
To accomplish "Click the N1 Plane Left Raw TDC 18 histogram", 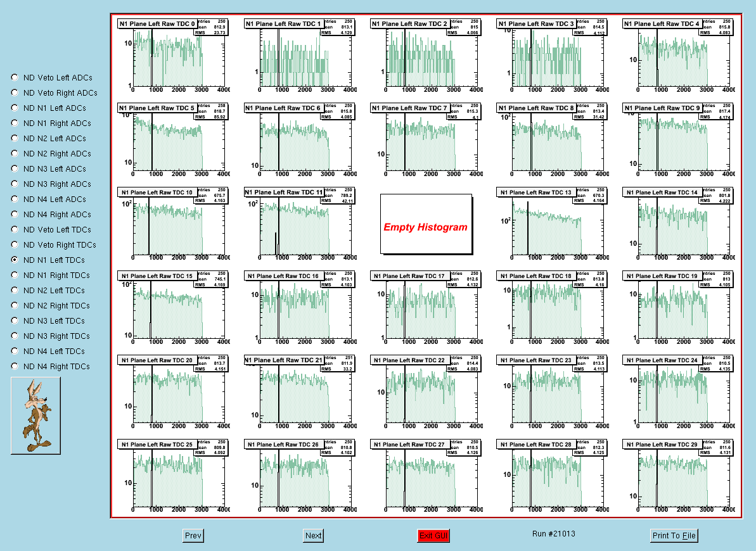I will click(x=553, y=308).
